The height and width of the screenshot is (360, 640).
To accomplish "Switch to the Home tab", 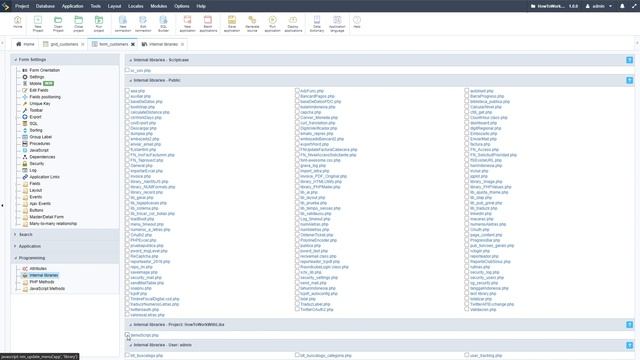I will pyautogui.click(x=25, y=44).
